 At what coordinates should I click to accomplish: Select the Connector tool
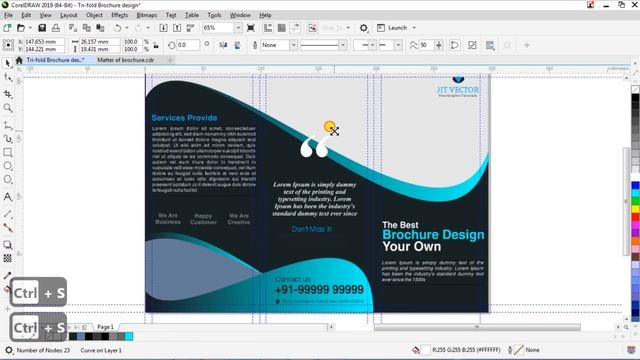coord(7,228)
